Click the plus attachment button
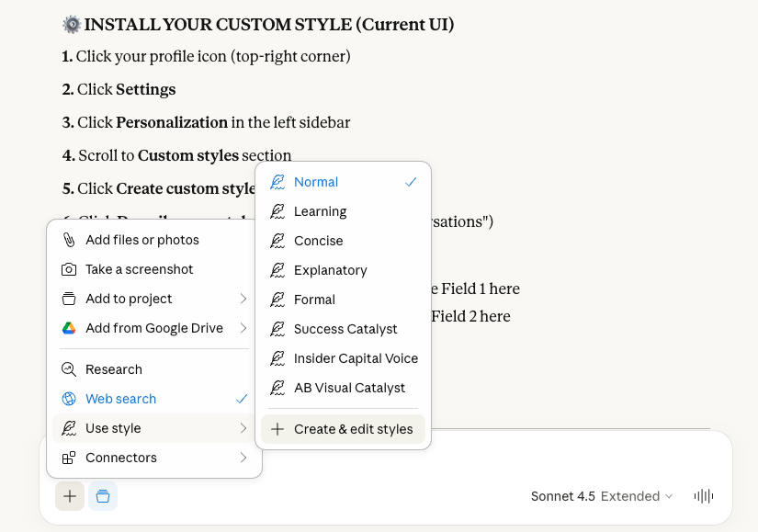This screenshot has width=758, height=532. [70, 496]
